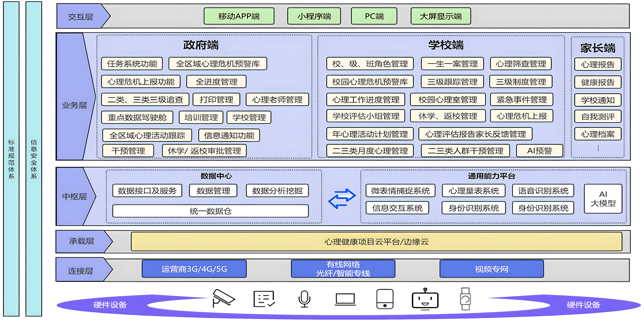
Task: Click the document checklist icon
Action: coord(264,299)
